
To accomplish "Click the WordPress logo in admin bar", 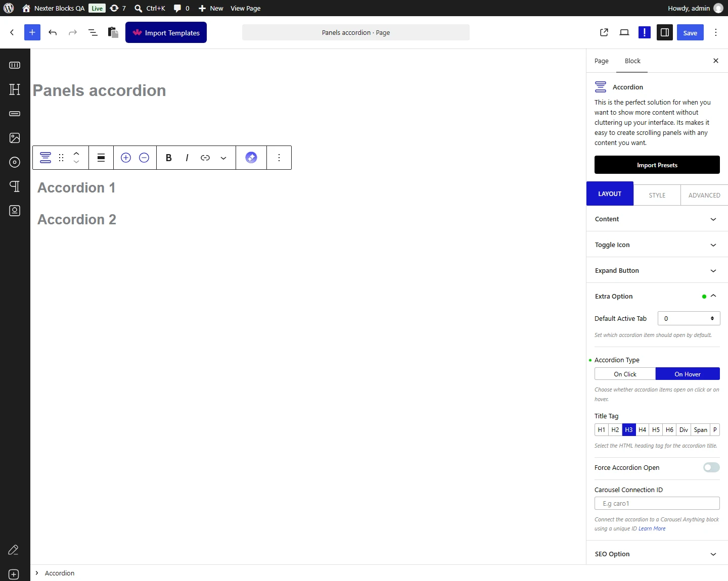I will (x=9, y=8).
